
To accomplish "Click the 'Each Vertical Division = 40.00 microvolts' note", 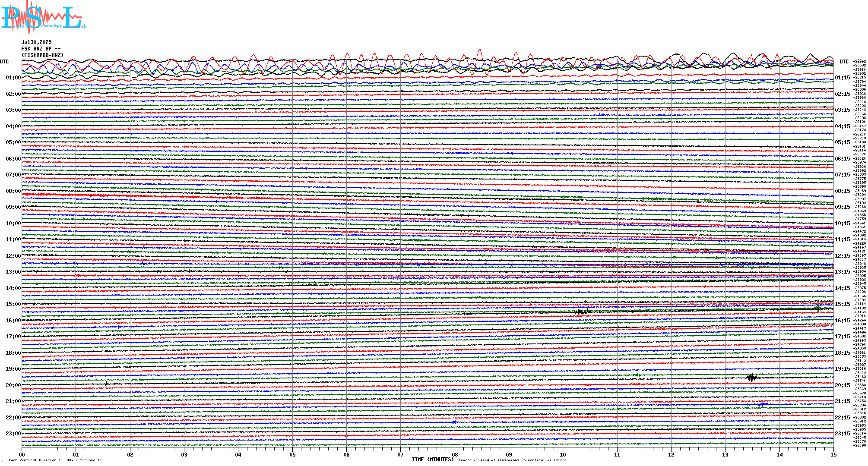I will pyautogui.click(x=55, y=460).
